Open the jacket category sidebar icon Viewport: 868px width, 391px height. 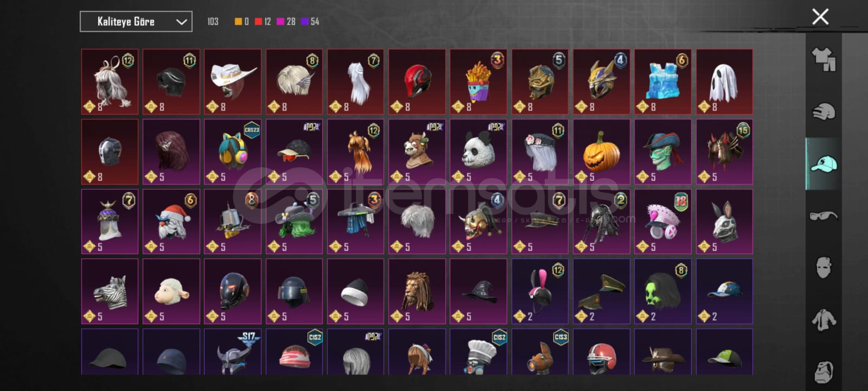(x=824, y=320)
